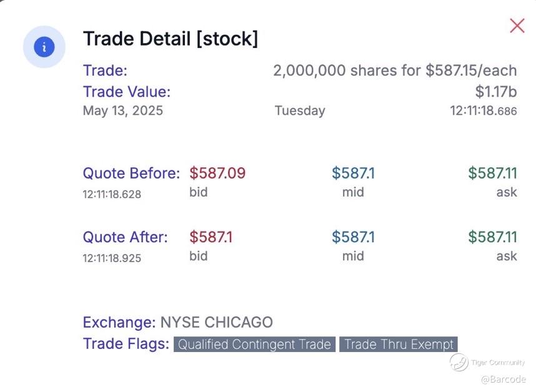Click the Quote After ask price
This screenshot has width=536, height=392.
pos(492,237)
